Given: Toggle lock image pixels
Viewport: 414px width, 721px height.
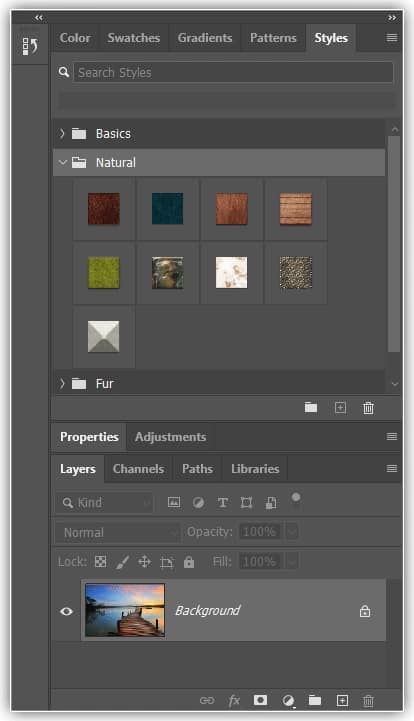Looking at the screenshot, I should click(122, 562).
